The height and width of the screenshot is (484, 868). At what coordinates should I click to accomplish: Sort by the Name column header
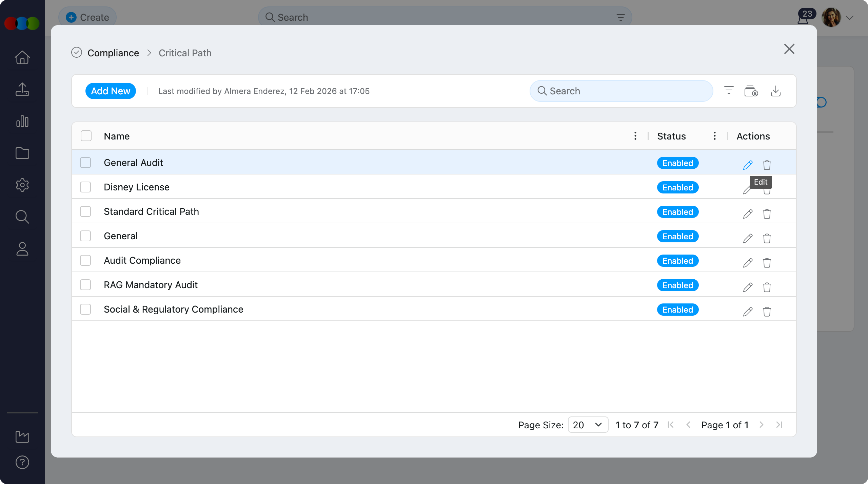[117, 136]
